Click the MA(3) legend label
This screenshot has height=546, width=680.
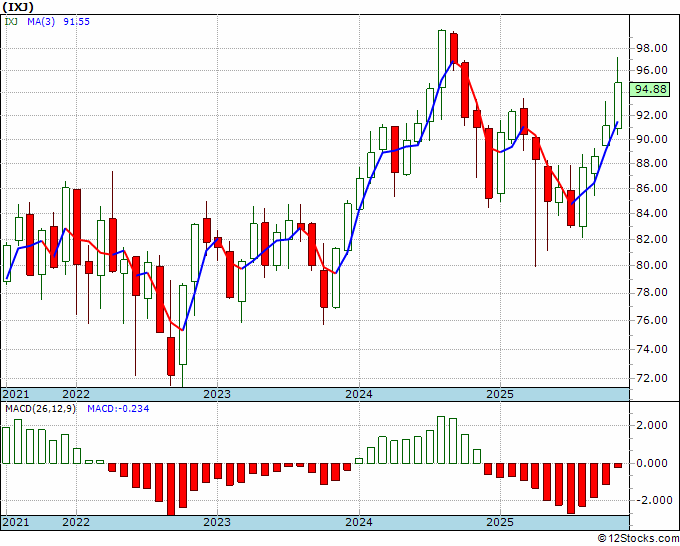click(41, 22)
